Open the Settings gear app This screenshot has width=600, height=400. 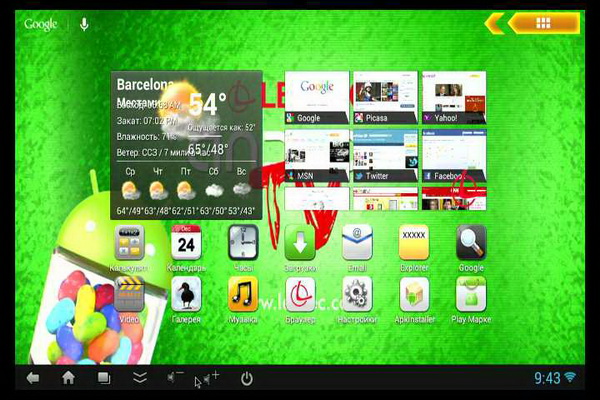(357, 295)
